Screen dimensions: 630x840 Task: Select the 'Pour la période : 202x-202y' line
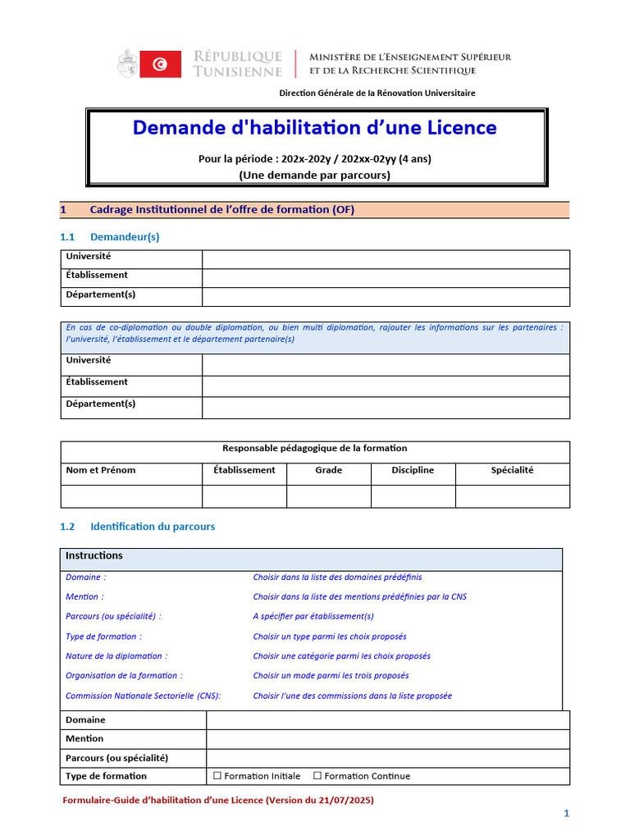click(314, 158)
